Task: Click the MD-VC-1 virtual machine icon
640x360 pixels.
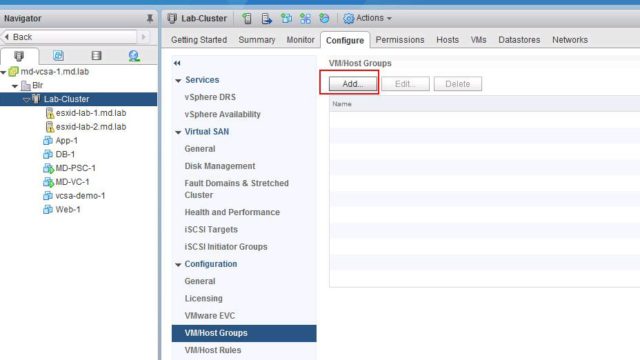Action: pyautogui.click(x=48, y=182)
